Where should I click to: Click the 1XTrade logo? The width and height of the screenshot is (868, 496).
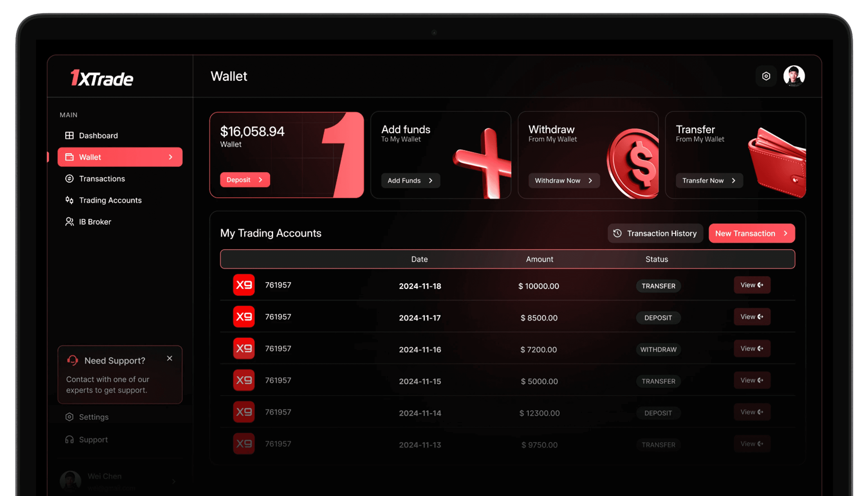[x=102, y=78]
